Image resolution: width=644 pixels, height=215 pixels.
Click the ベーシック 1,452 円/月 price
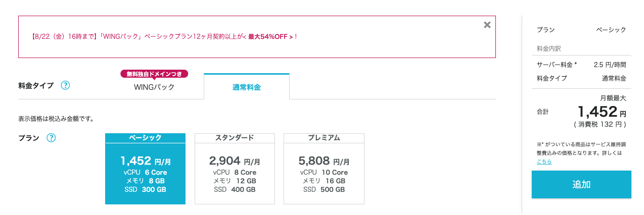click(146, 161)
